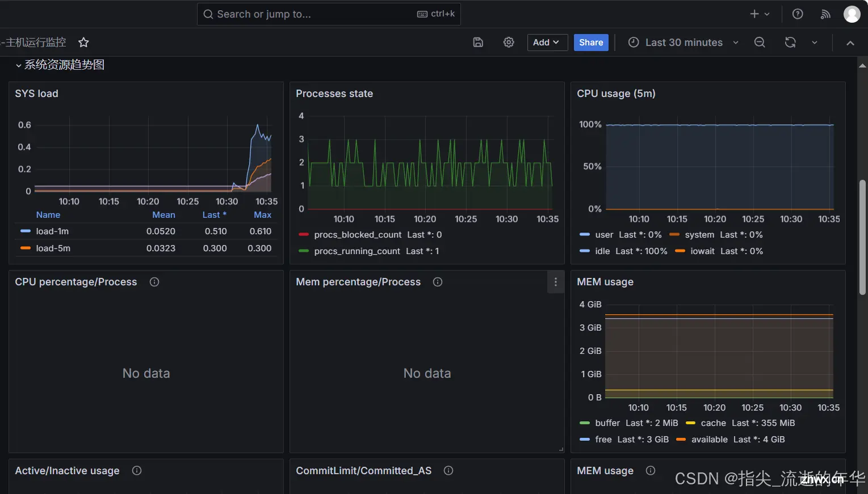Toggle procs_blocked_count series visibility
Screen dimensions: 868x494
[358, 235]
